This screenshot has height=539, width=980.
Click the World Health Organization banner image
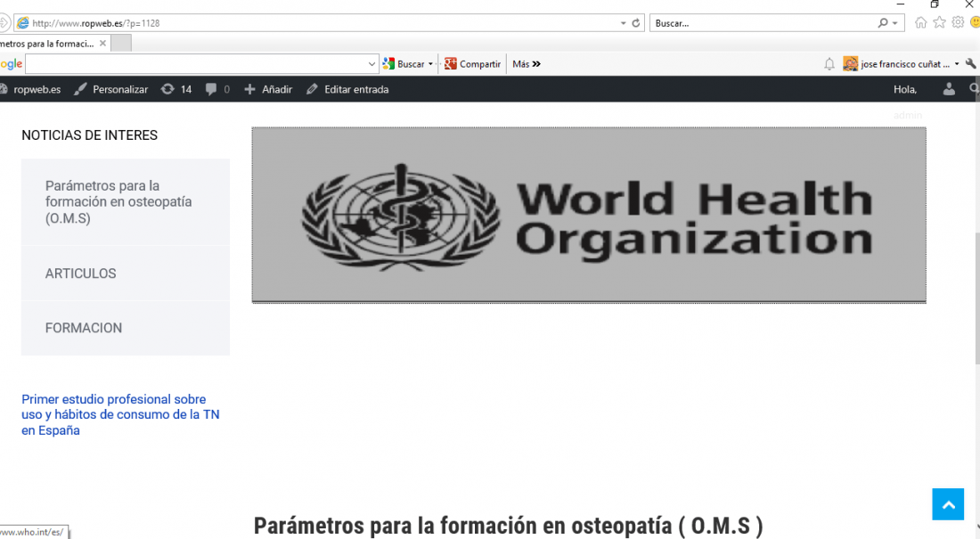589,215
